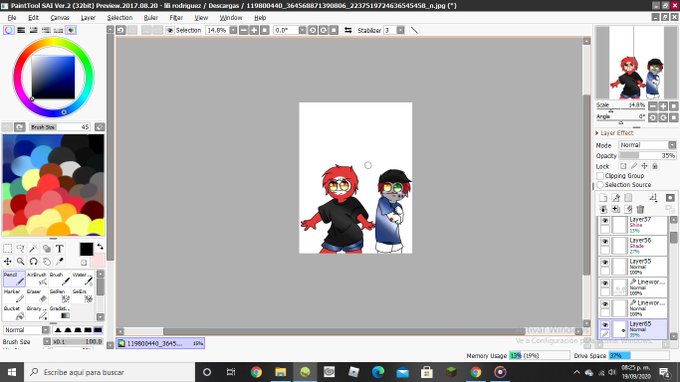
Task: Hide Layer57 with its eye icon
Action: click(x=605, y=221)
